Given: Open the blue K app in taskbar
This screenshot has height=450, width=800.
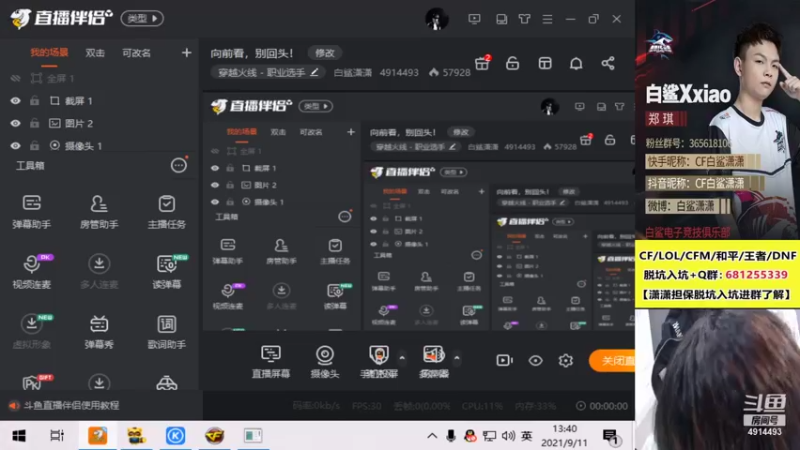Looking at the screenshot, I should (175, 436).
